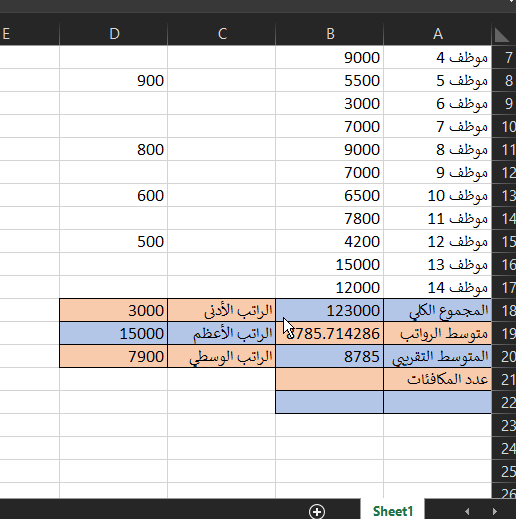
Task: Select column C header
Action: tap(222, 34)
